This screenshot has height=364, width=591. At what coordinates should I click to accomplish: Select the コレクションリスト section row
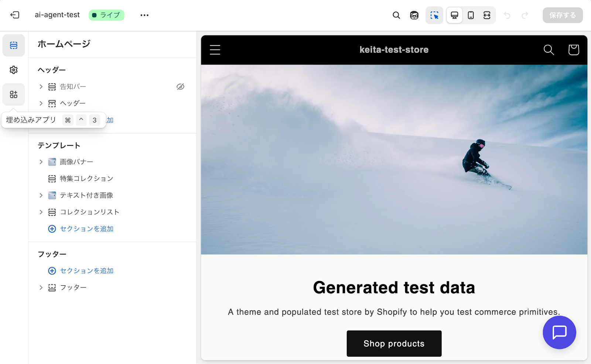click(112, 212)
